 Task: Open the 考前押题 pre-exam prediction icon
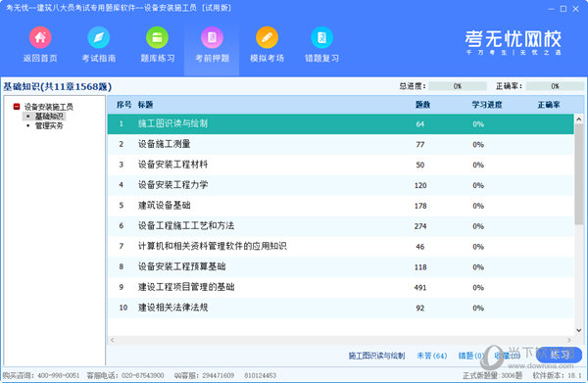(212, 37)
